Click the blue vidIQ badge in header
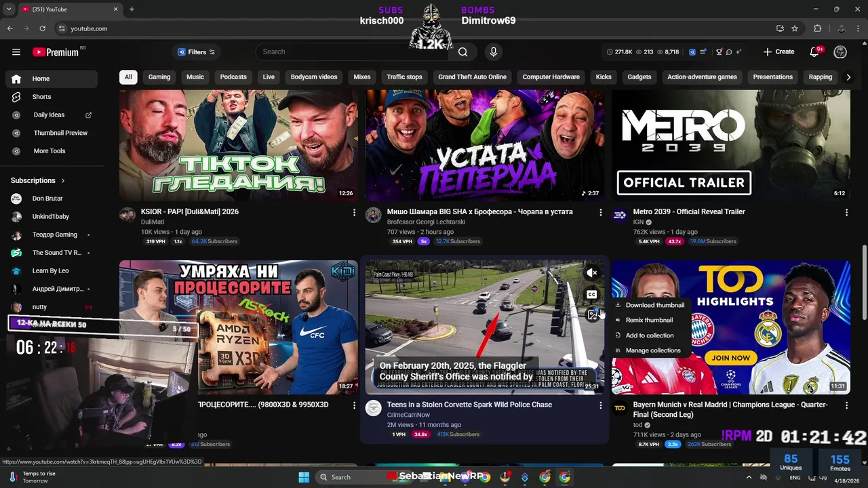Viewport: 868px width, 488px height. tap(692, 52)
